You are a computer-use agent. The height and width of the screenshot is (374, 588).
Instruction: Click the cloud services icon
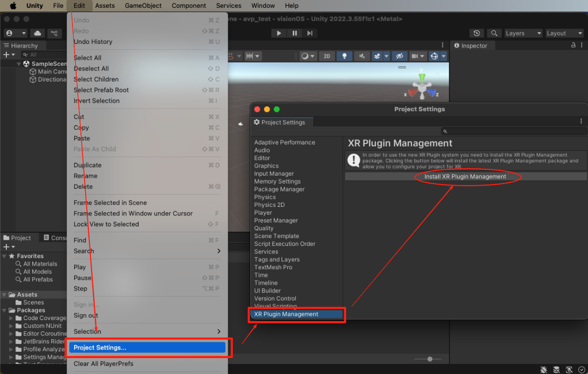38,33
